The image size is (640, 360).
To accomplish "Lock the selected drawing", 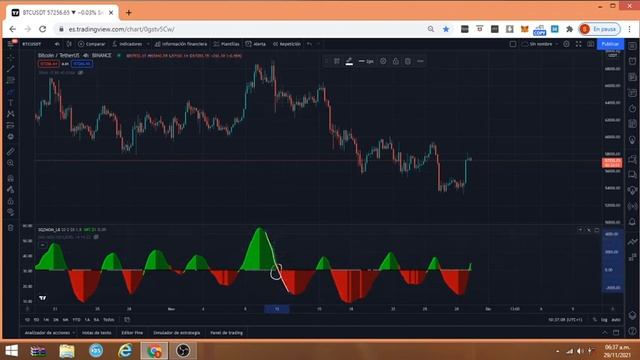I will coord(396,61).
